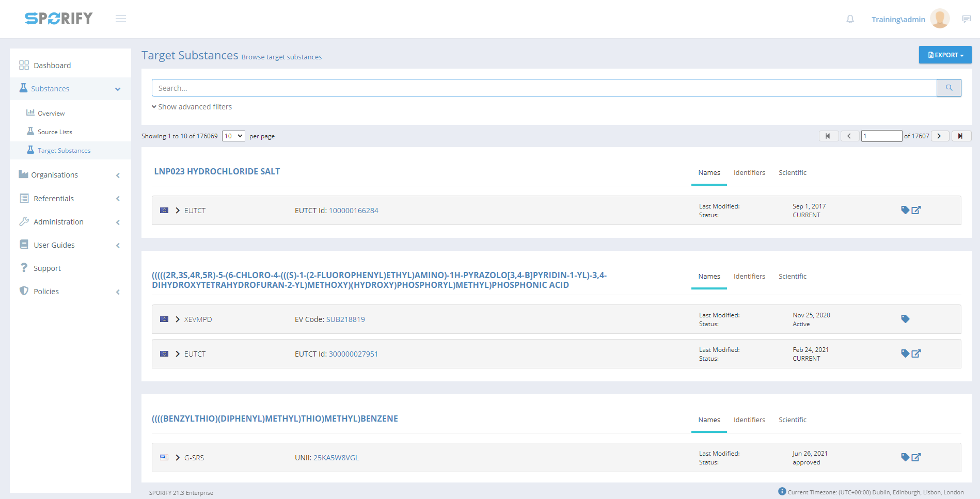Go to last page of results

tap(960, 136)
